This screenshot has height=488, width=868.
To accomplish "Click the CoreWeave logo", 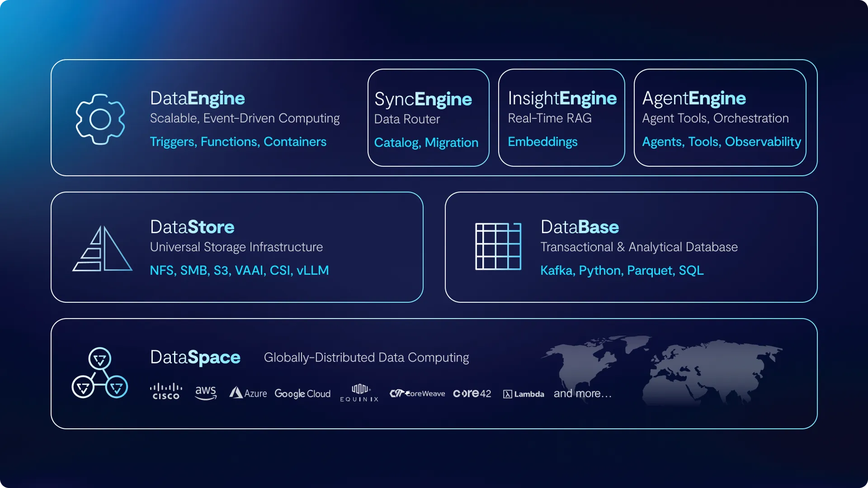I will (x=417, y=393).
